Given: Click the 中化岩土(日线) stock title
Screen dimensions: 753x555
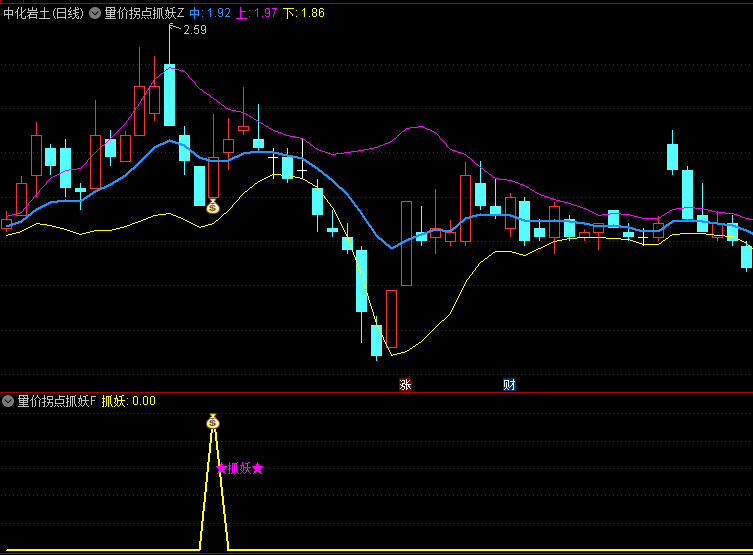Looking at the screenshot, I should point(43,13).
